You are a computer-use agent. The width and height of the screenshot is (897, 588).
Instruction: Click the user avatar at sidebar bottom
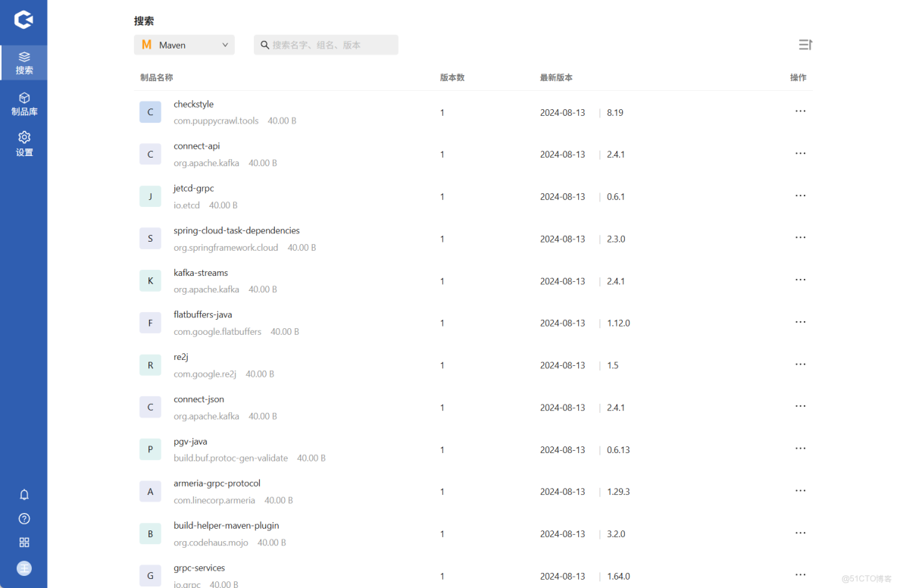pos(23,568)
